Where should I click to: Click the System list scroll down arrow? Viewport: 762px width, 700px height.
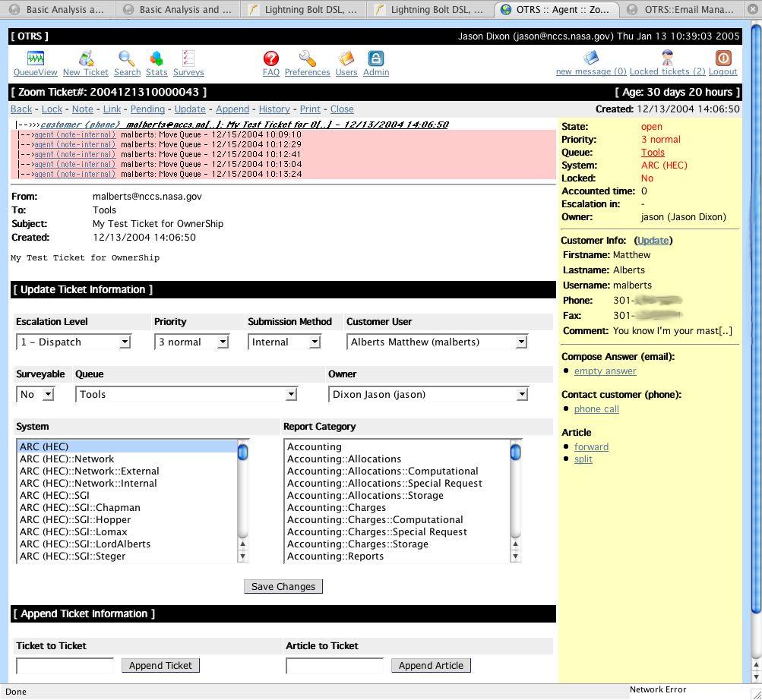242,557
